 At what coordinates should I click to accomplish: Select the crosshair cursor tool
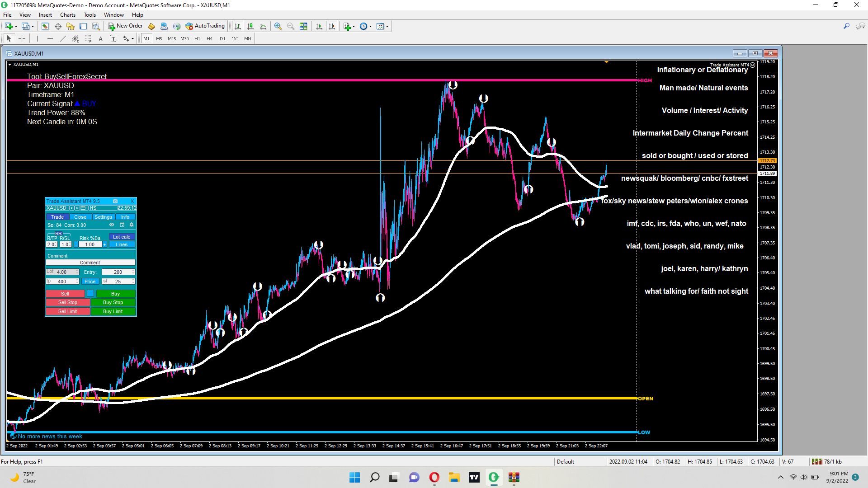point(22,39)
